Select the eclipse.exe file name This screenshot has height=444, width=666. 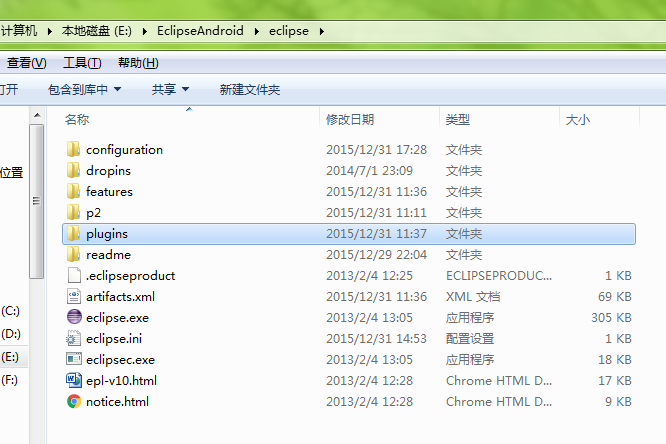pos(117,318)
